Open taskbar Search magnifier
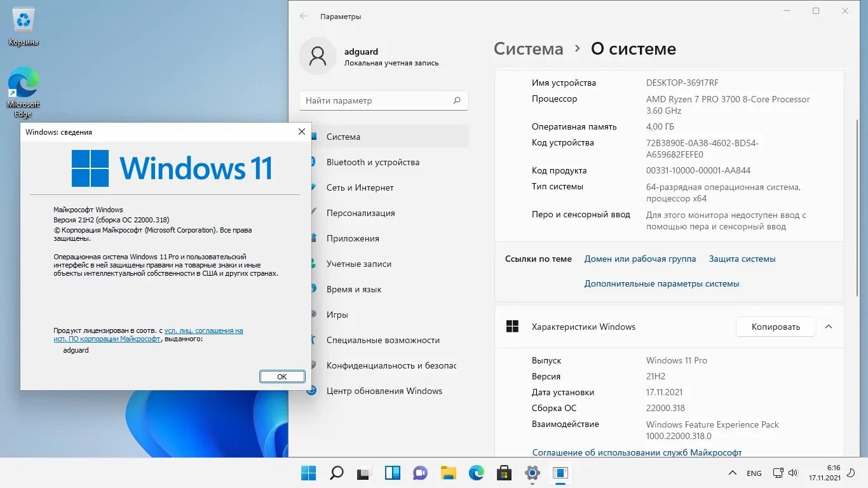Image resolution: width=868 pixels, height=488 pixels. click(337, 473)
